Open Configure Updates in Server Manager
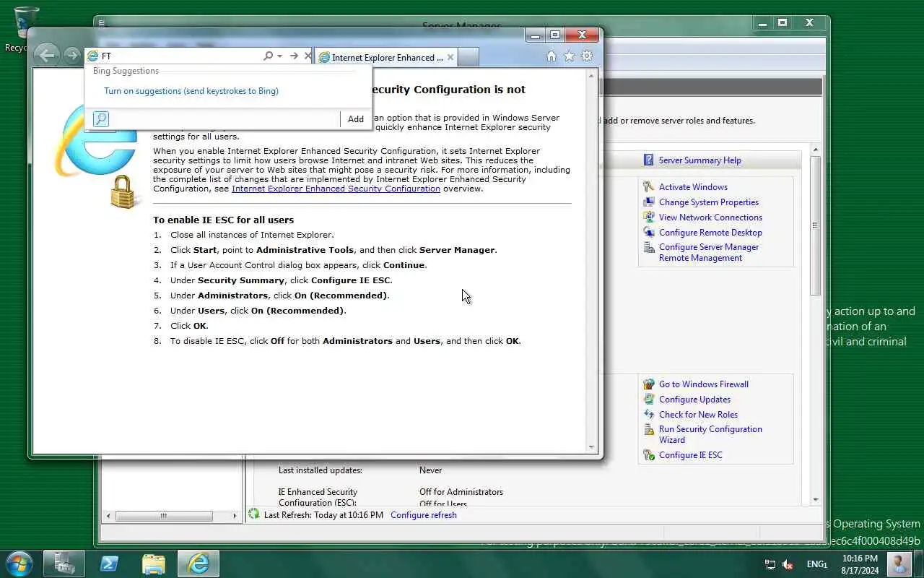Image resolution: width=924 pixels, height=578 pixels. point(694,400)
